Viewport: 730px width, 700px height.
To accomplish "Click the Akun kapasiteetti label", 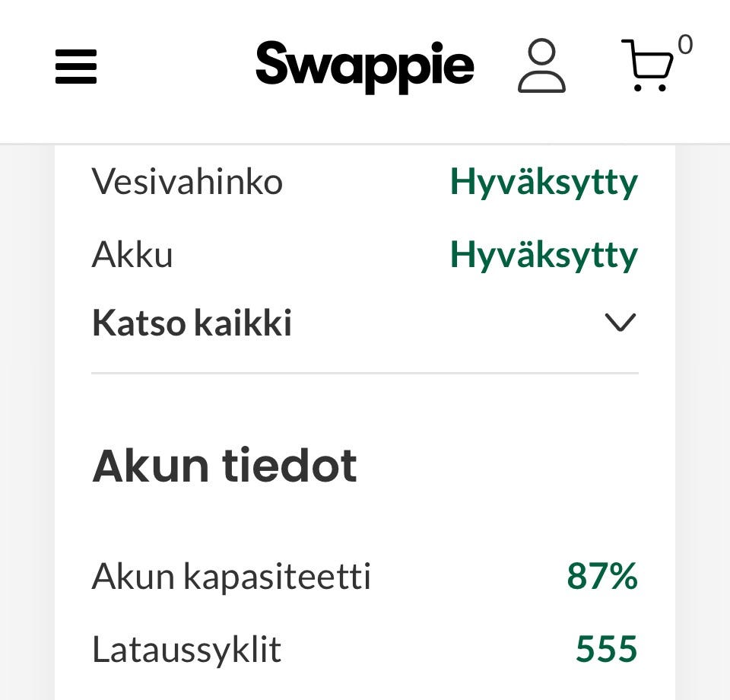I will click(231, 576).
